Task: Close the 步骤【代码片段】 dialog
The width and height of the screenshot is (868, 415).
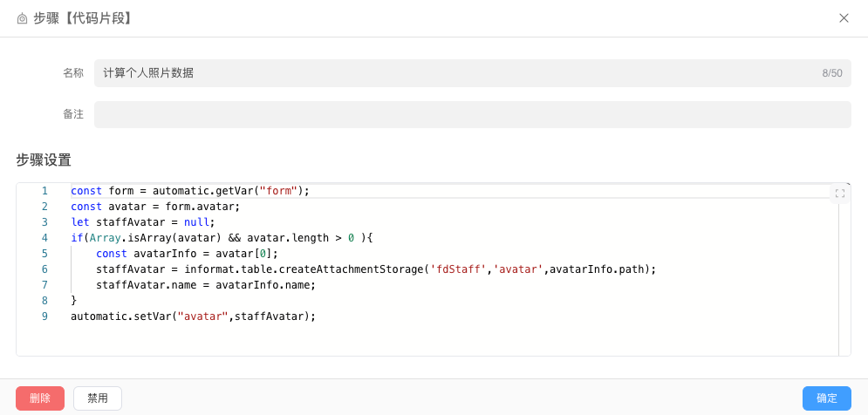Action: click(844, 18)
